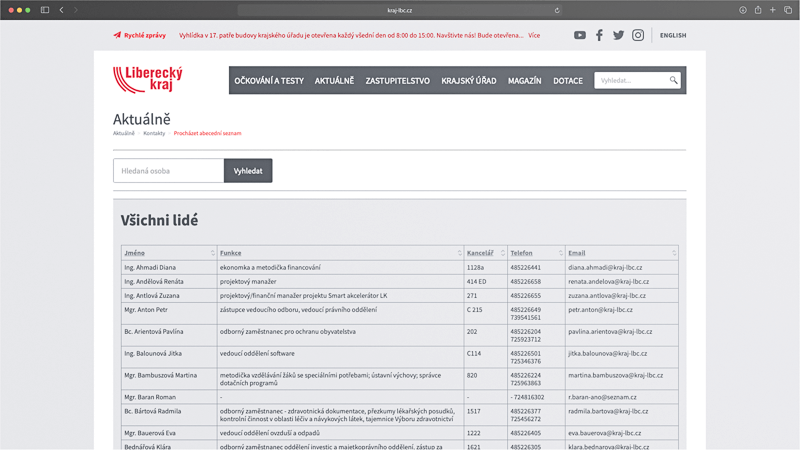Click the search magnifier icon
Screen dimensions: 800x450
(x=674, y=80)
